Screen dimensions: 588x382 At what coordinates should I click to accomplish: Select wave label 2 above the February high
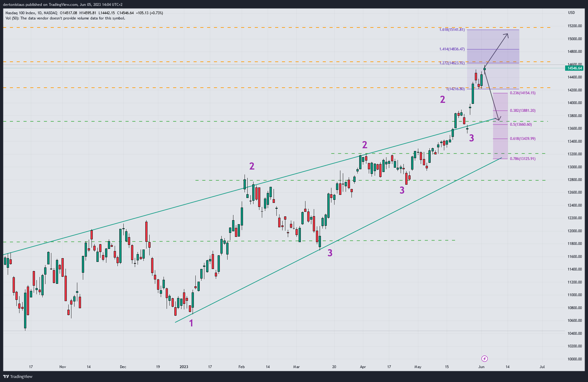[x=252, y=166]
